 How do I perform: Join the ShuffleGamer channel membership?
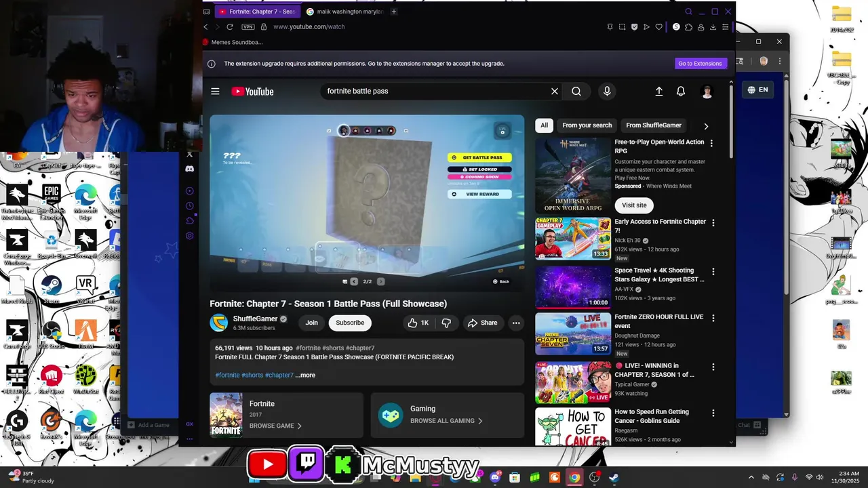[311, 323]
